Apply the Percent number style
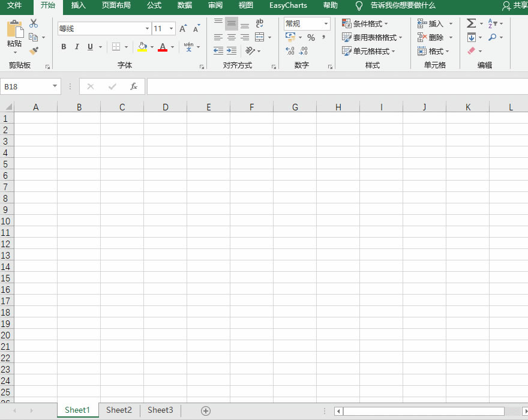Image resolution: width=528 pixels, height=420 pixels. [311, 37]
